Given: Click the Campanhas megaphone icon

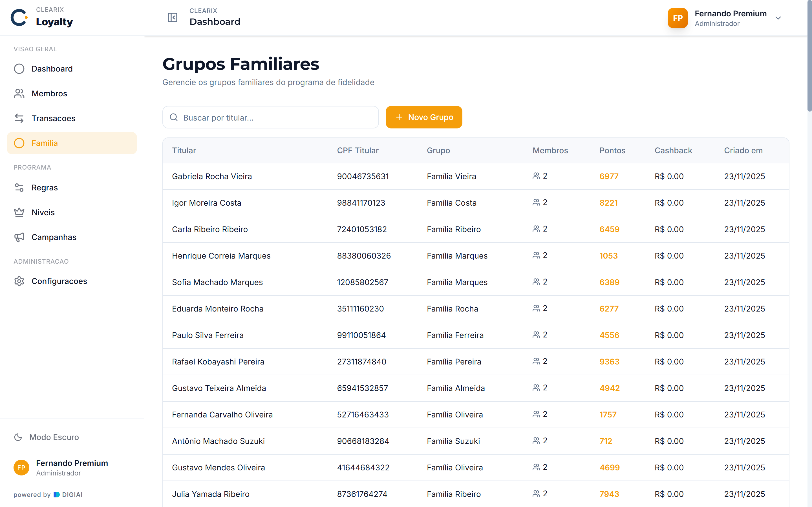Looking at the screenshot, I should pyautogui.click(x=19, y=237).
